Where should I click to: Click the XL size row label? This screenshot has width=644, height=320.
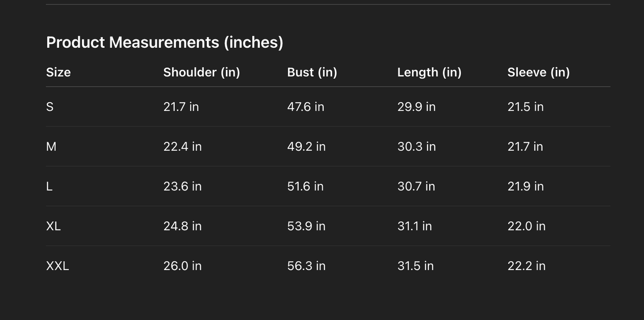[x=53, y=226]
